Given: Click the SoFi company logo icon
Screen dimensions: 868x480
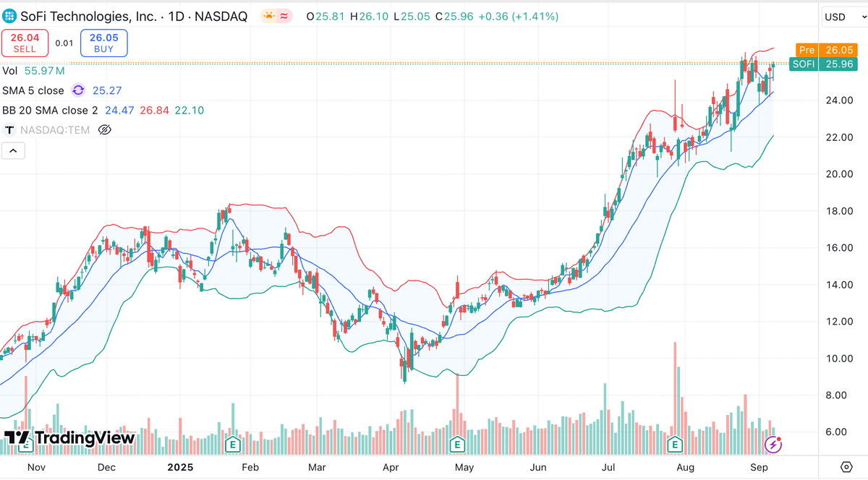Looking at the screenshot, I should [x=10, y=16].
